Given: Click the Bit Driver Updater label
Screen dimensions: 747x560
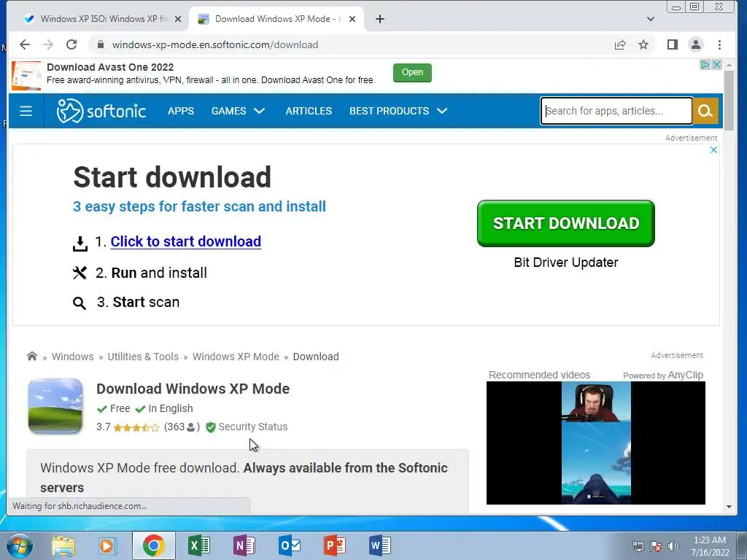Looking at the screenshot, I should [x=566, y=262].
